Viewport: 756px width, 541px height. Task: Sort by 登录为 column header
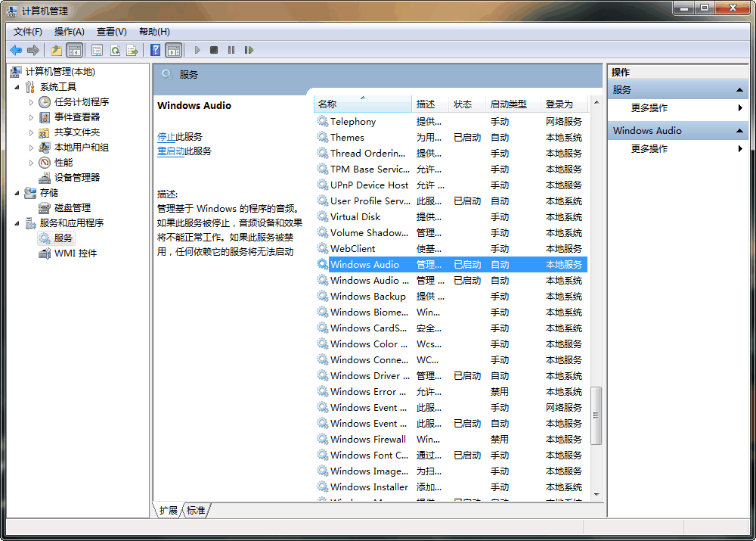click(x=564, y=104)
